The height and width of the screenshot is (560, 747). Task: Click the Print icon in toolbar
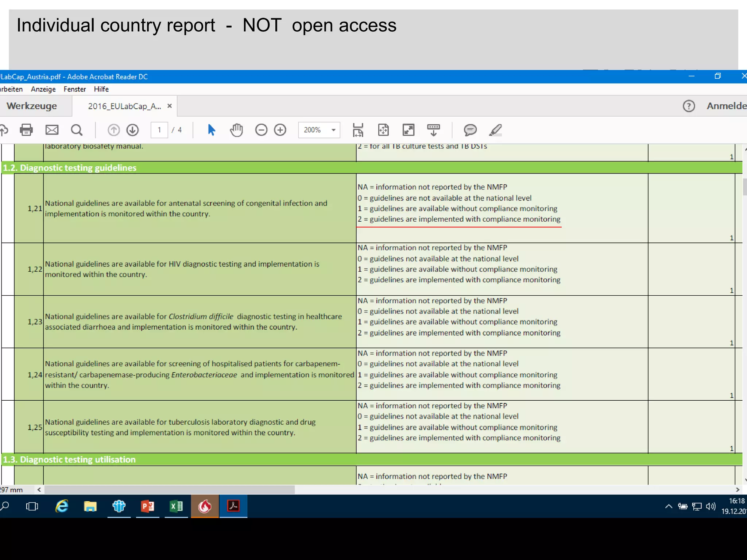pyautogui.click(x=26, y=130)
